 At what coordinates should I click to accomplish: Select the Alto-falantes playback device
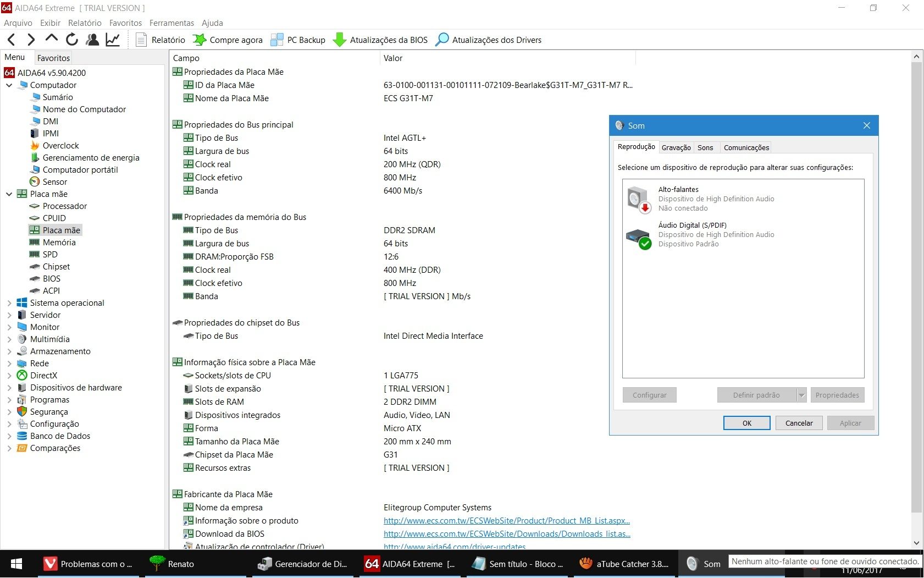[743, 199]
